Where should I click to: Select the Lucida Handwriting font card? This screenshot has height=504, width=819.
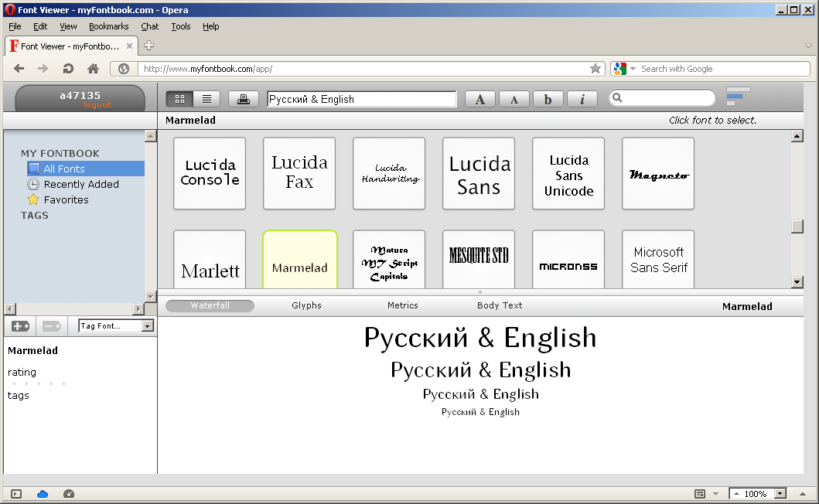(389, 173)
